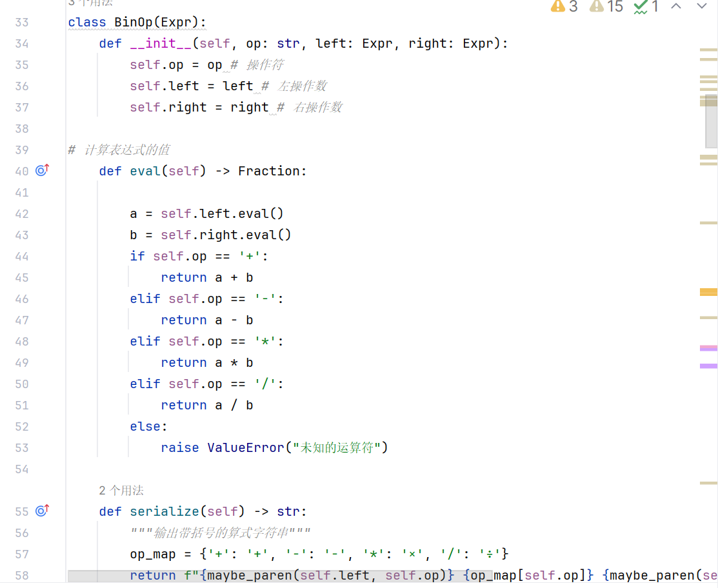
Task: Click the serialize method name
Action: point(165,511)
